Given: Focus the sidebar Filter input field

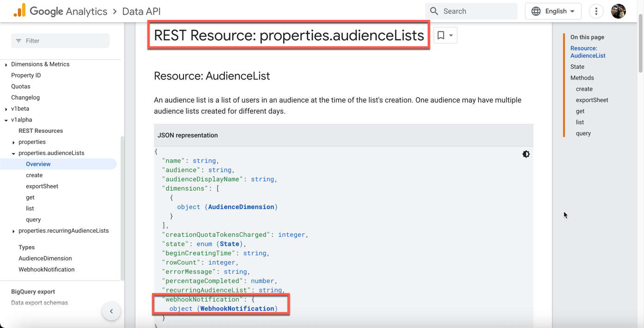Looking at the screenshot, I should [61, 41].
